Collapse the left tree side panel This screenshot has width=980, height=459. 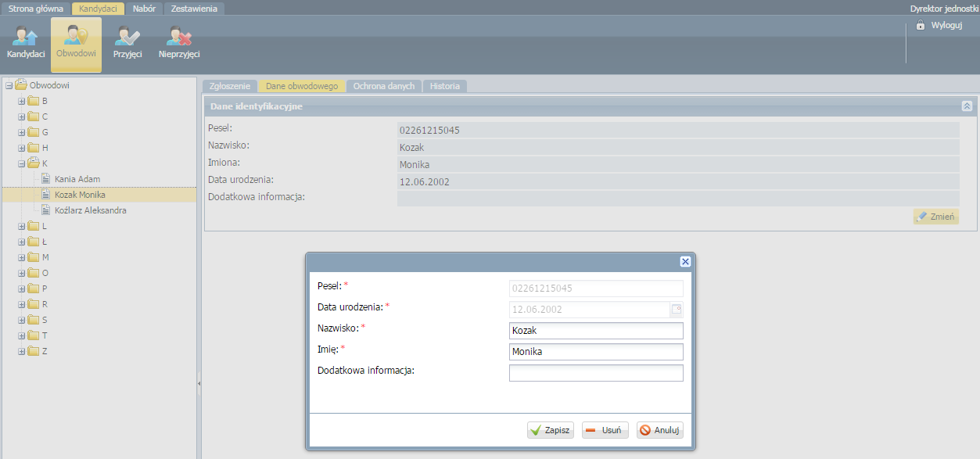(199, 383)
